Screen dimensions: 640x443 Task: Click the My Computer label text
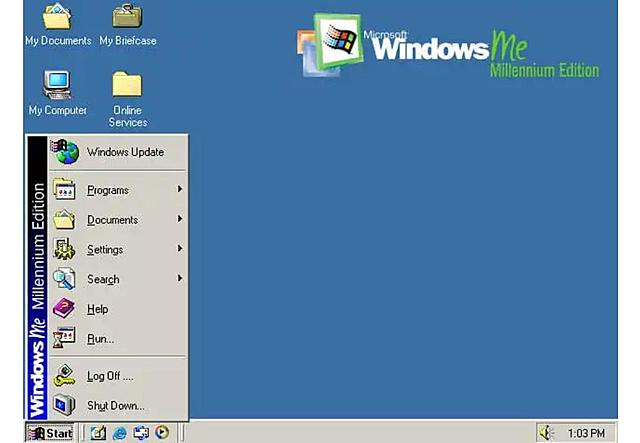pyautogui.click(x=58, y=110)
